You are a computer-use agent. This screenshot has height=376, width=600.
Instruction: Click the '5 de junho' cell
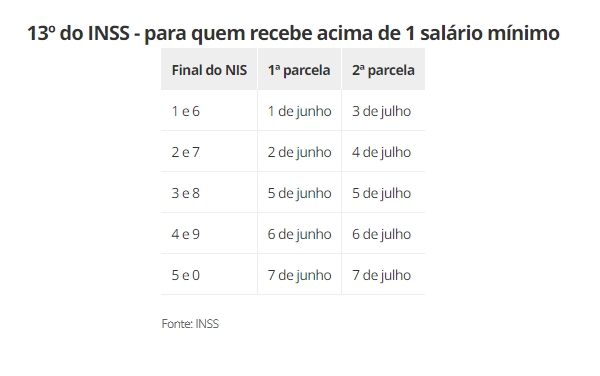point(299,193)
